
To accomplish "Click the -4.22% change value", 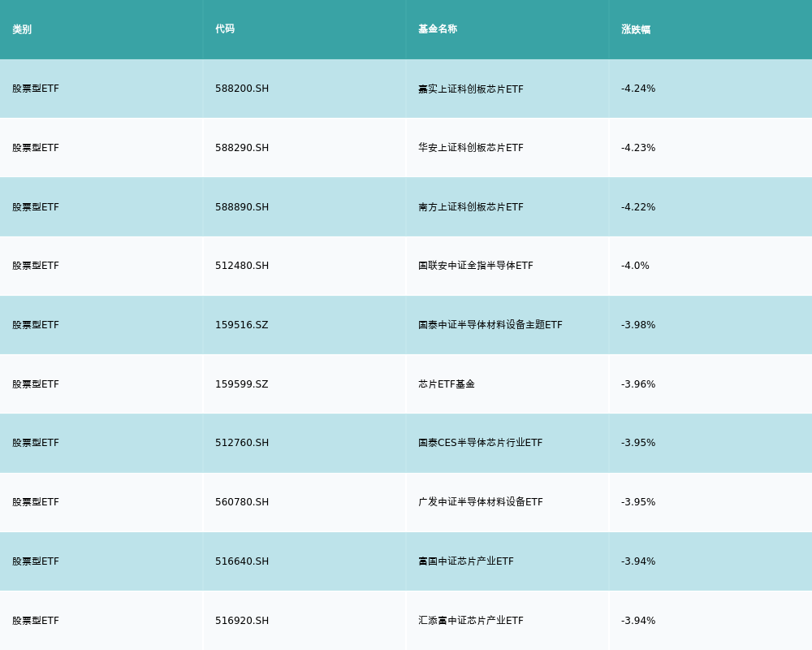I will coord(638,207).
